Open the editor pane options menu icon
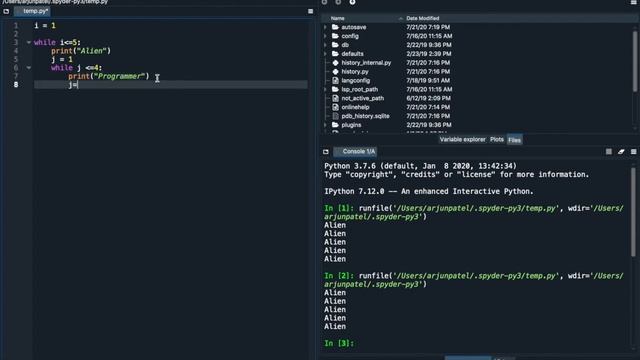The width and height of the screenshot is (640, 360). [x=311, y=11]
